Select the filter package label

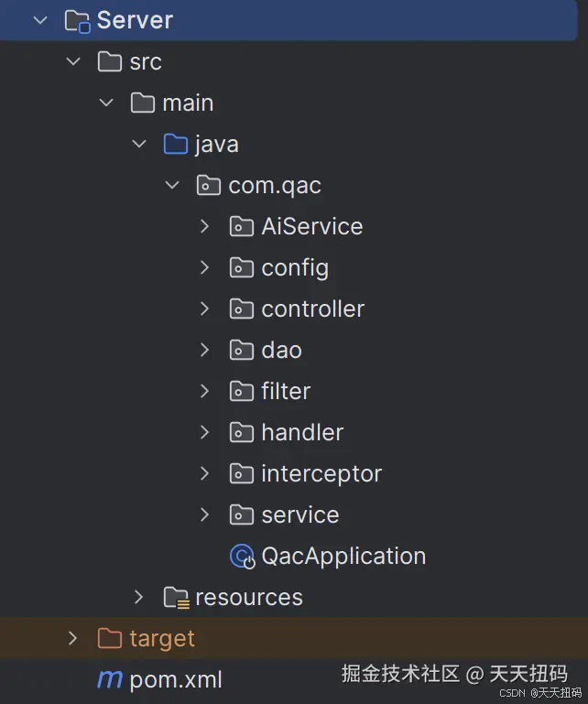tap(286, 392)
